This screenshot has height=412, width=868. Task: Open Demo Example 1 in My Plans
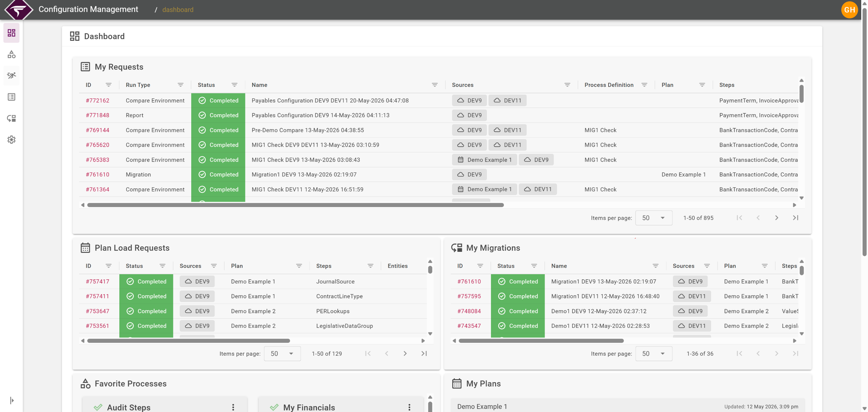pos(628,406)
